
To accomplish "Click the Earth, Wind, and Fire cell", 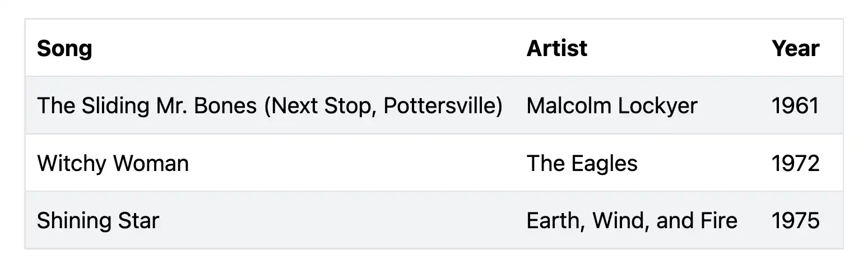I will [x=632, y=221].
